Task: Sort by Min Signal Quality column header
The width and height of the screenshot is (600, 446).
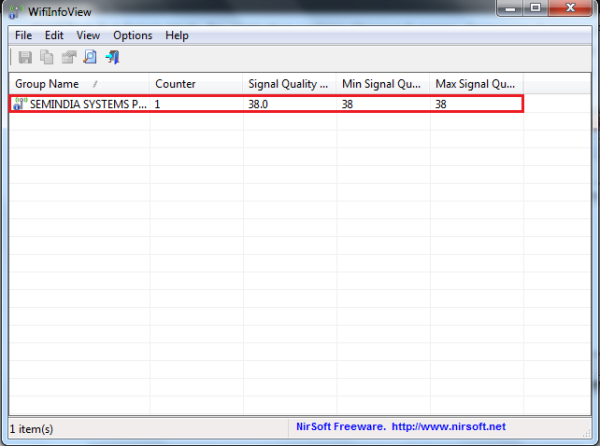Action: click(x=383, y=84)
